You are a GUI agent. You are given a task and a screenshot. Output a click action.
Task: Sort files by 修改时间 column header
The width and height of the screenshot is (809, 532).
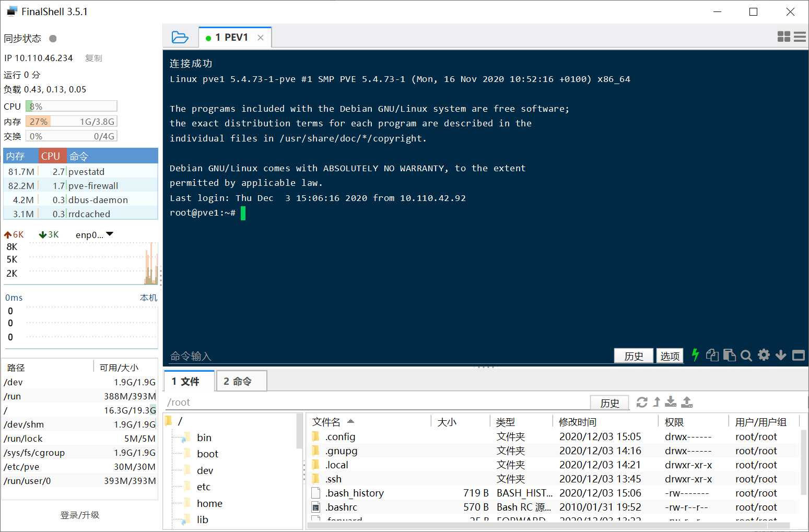[605, 422]
